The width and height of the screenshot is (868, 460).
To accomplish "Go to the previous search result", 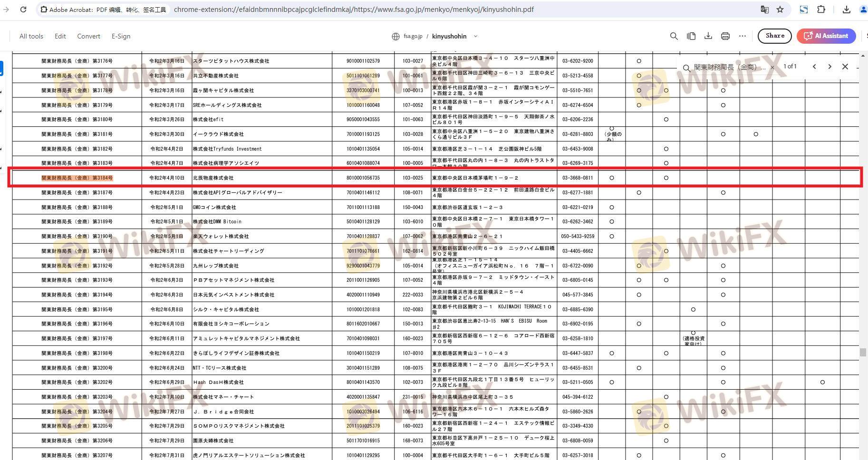I will pos(814,67).
